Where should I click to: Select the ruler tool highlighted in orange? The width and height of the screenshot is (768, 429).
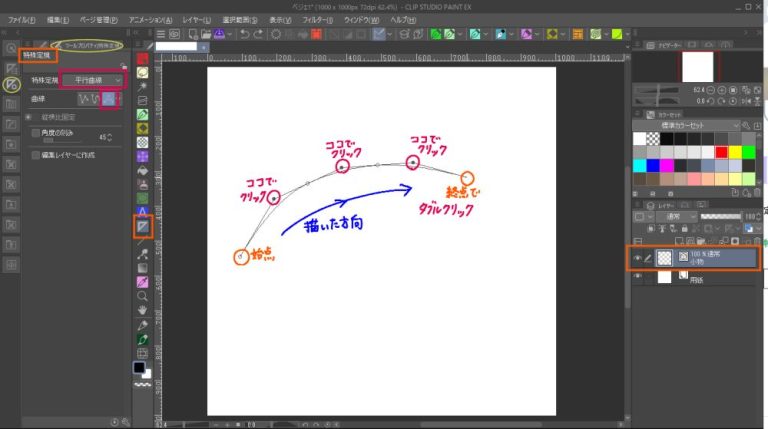tap(143, 228)
